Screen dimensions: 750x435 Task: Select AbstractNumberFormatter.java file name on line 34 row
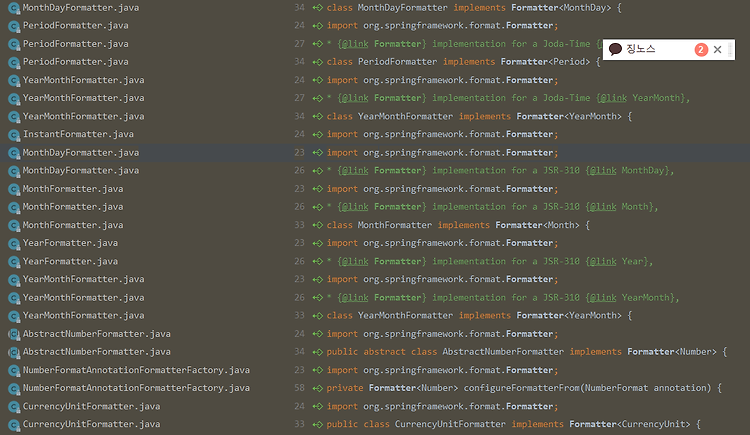tap(97, 352)
